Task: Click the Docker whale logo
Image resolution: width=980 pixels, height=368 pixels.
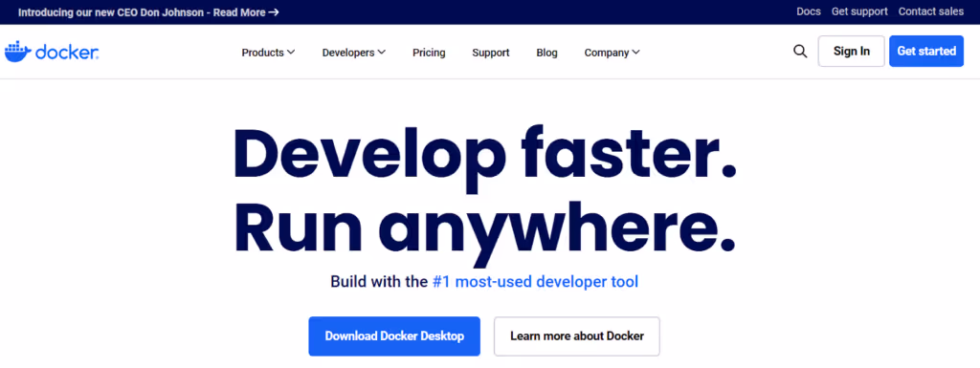Action: point(52,53)
